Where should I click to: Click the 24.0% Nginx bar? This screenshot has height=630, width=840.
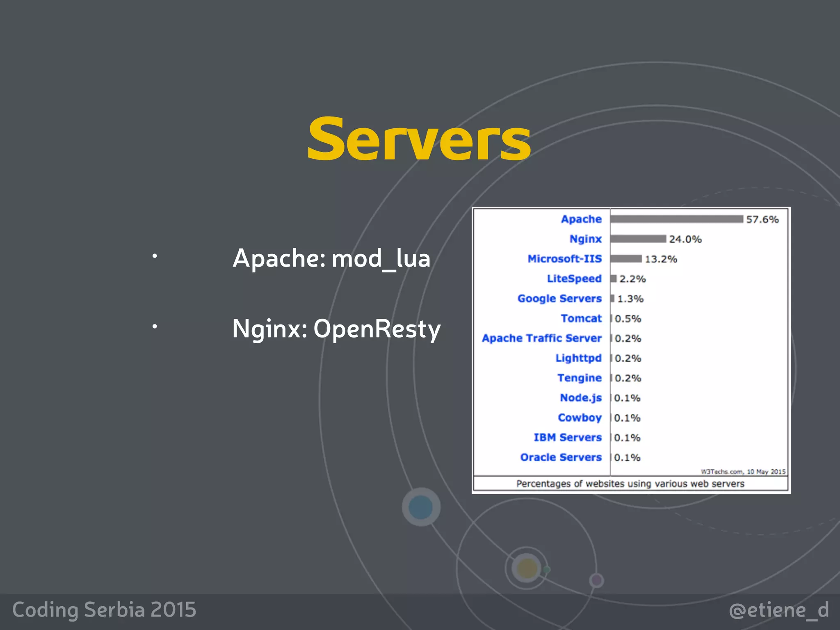coord(638,239)
